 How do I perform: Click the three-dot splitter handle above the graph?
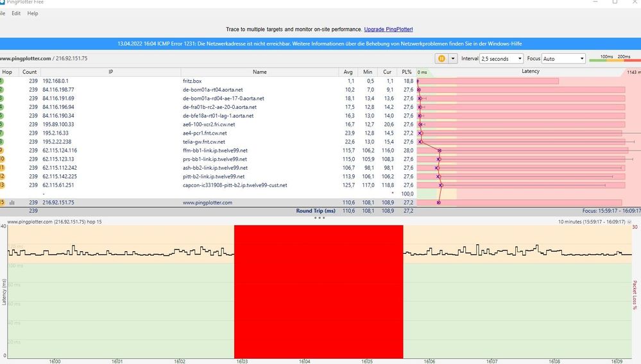click(x=320, y=218)
